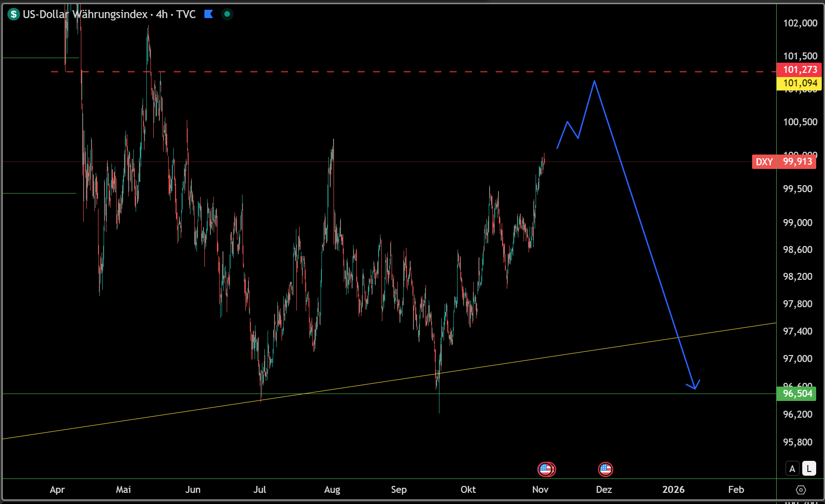Image resolution: width=825 pixels, height=504 pixels.
Task: Click the 2026 label on the time axis
Action: click(673, 490)
